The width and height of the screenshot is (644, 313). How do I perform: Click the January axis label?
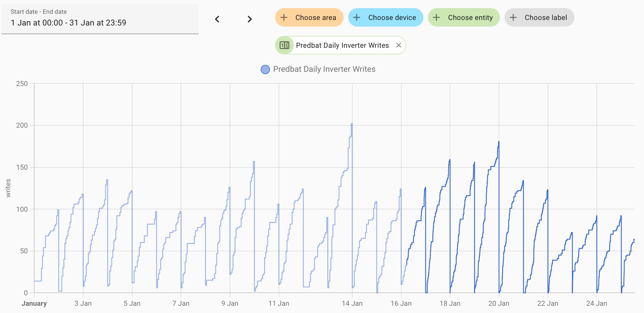point(34,303)
